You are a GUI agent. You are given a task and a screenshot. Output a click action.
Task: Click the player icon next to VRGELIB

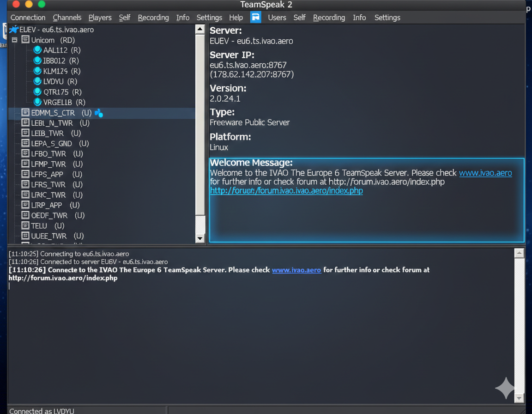click(x=37, y=102)
